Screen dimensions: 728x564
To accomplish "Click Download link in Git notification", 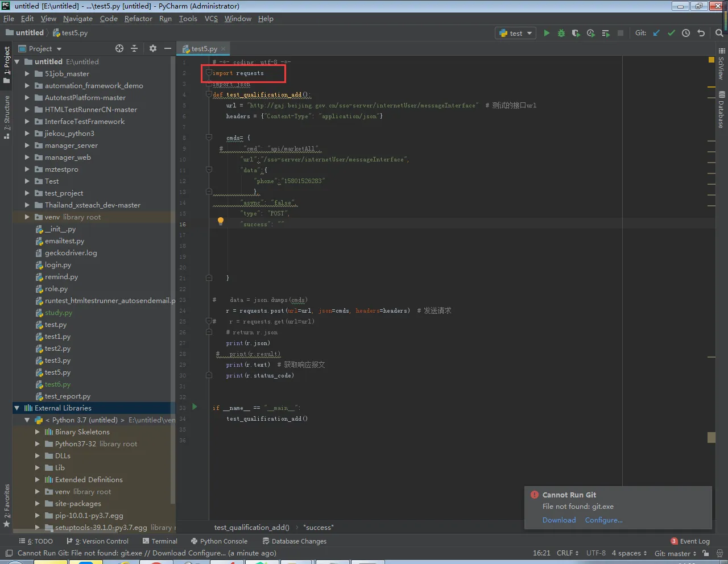I will 559,520.
